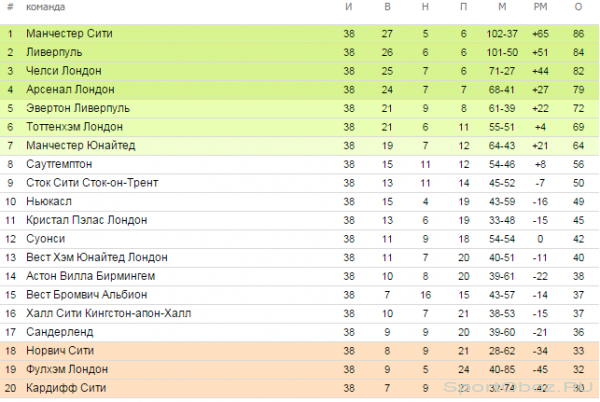Click the Норвич Сити team name

(60, 351)
